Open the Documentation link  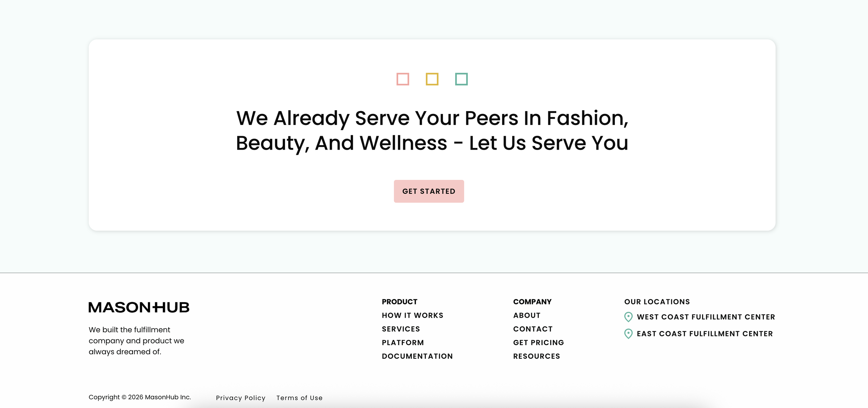click(417, 356)
